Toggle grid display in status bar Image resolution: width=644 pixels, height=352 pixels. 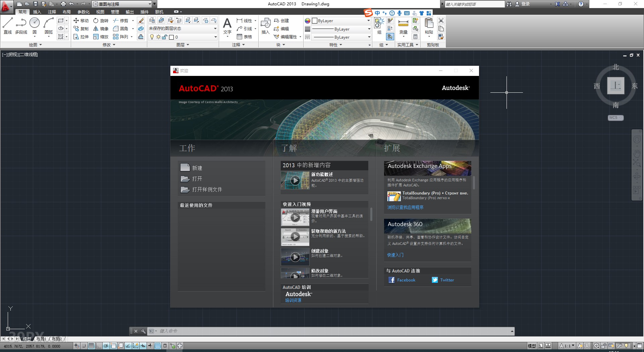pyautogui.click(x=91, y=346)
